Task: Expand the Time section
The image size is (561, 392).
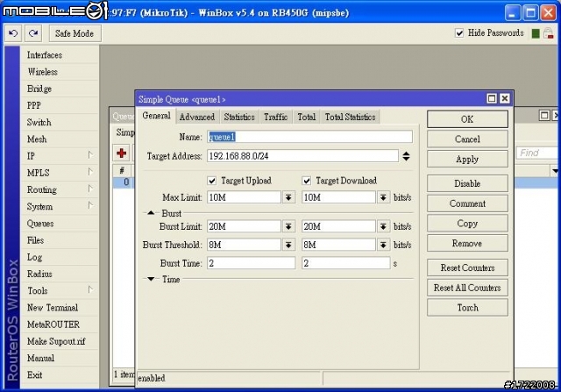Action: pos(151,279)
